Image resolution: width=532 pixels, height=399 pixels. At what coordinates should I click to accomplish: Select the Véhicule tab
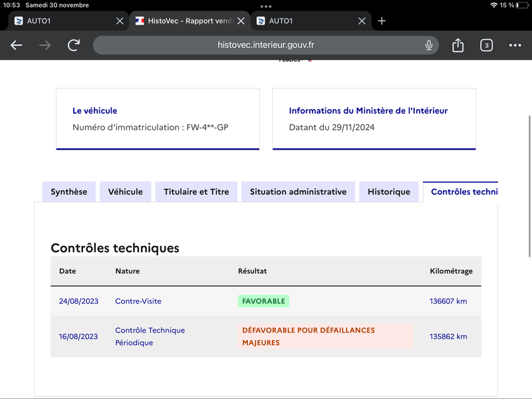(x=125, y=192)
